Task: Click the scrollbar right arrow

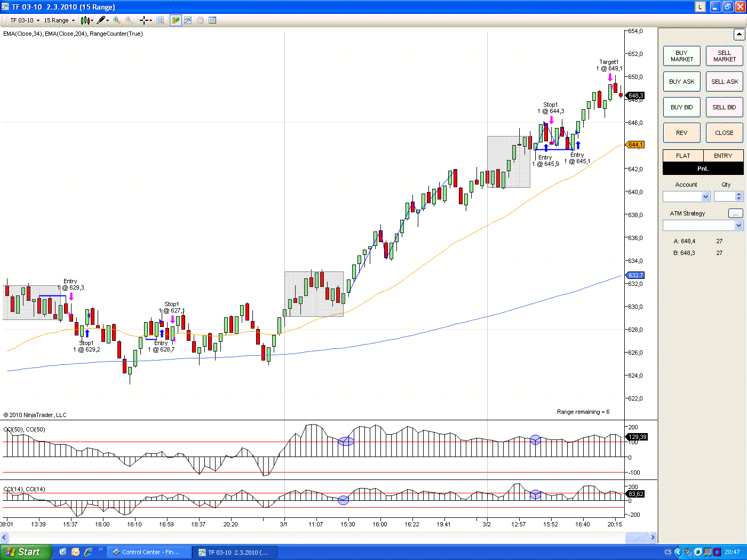Action: click(653, 538)
